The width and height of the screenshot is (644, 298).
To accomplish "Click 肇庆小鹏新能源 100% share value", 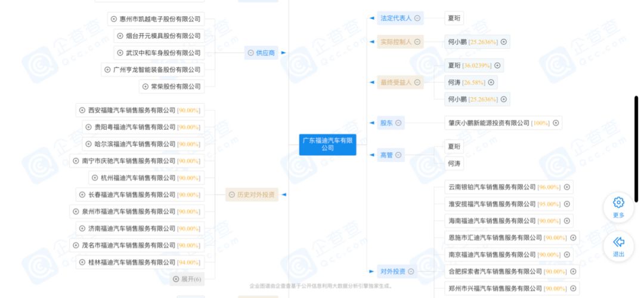I will pyautogui.click(x=540, y=122).
